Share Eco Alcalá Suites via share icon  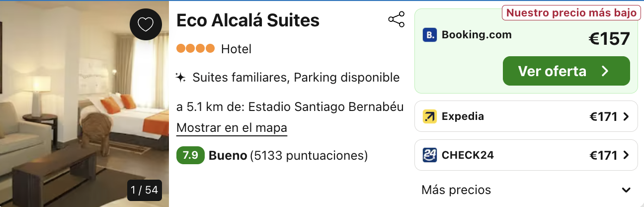pyautogui.click(x=397, y=20)
